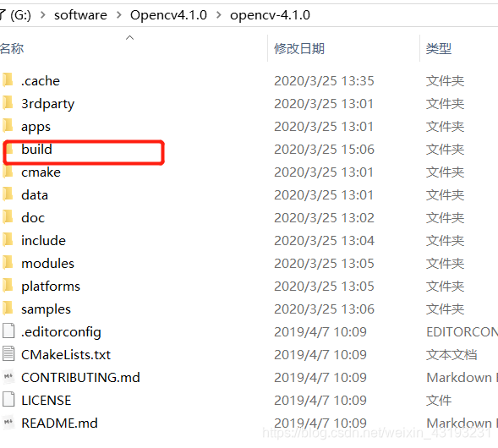Click the apps folder icon

(8, 126)
